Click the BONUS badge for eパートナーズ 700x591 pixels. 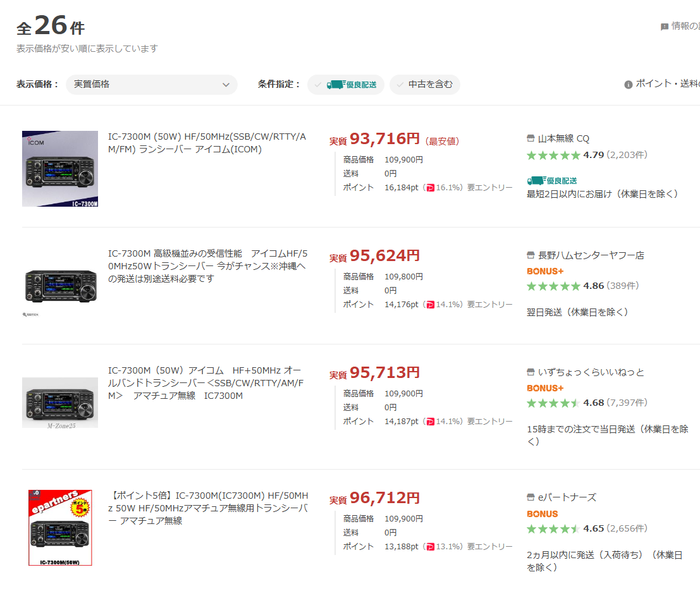point(543,515)
